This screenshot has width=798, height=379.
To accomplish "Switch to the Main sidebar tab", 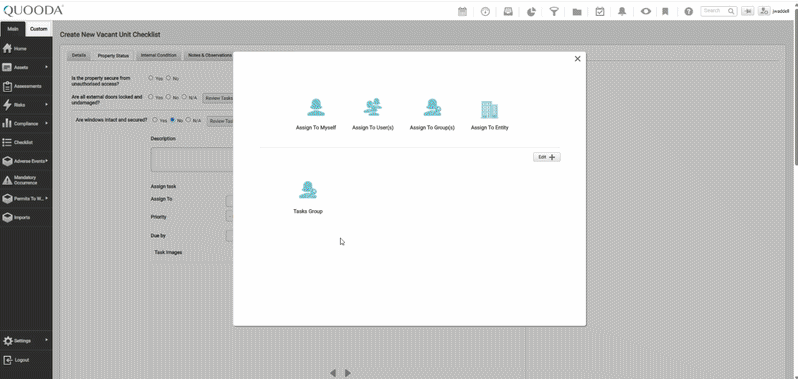I will click(x=13, y=29).
